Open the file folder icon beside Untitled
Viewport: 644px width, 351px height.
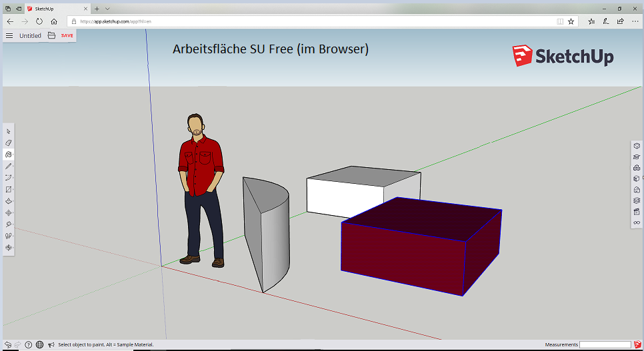(51, 35)
